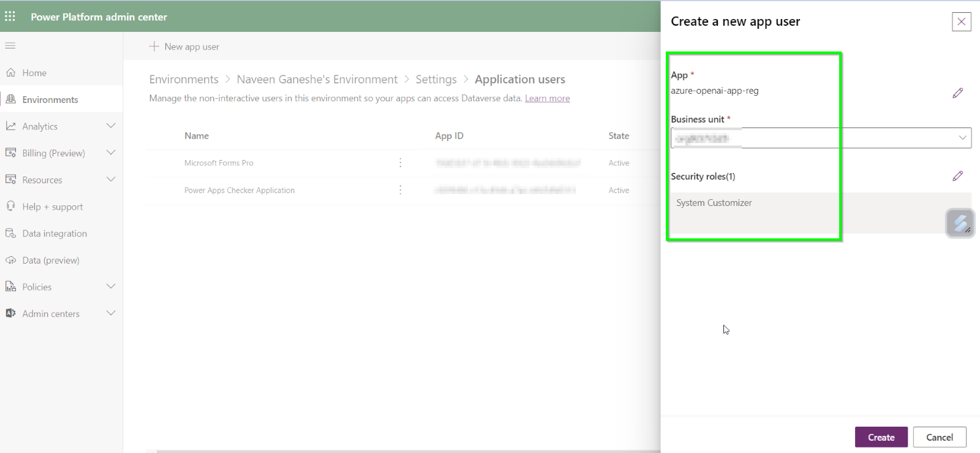
Task: Click the System Customizer role entry
Action: 714,203
